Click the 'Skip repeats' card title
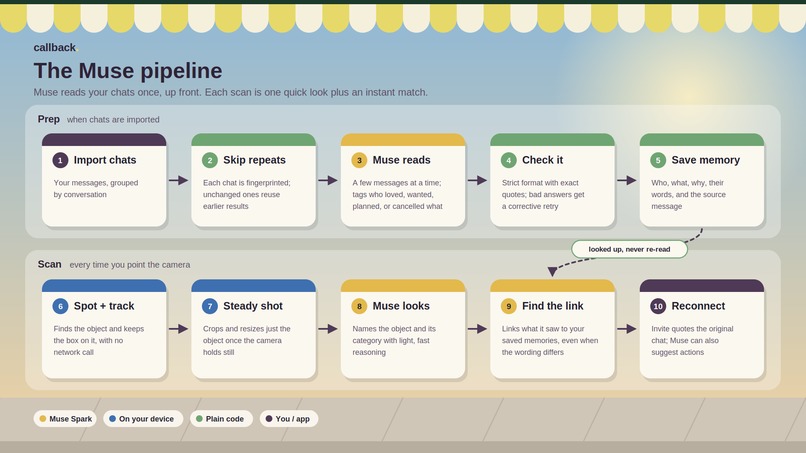The width and height of the screenshot is (806, 453). [x=254, y=160]
